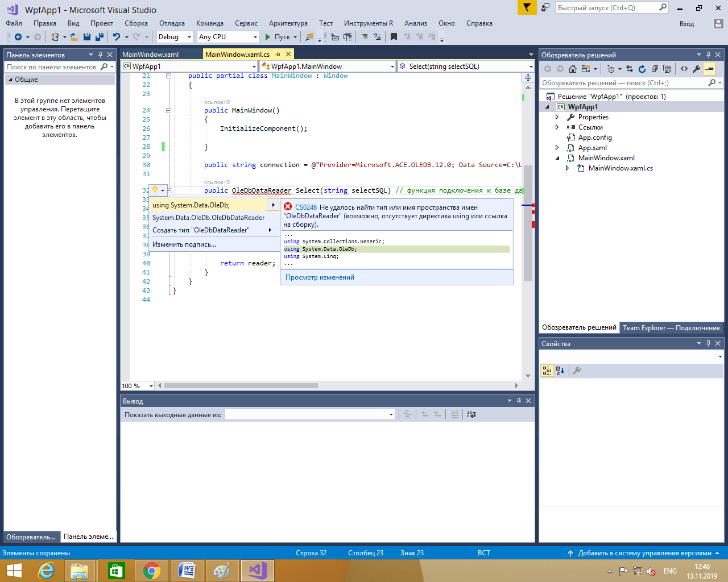Image resolution: width=728 pixels, height=582 pixels.
Task: Click the Home icon in Solution Explorer
Action: (x=573, y=69)
